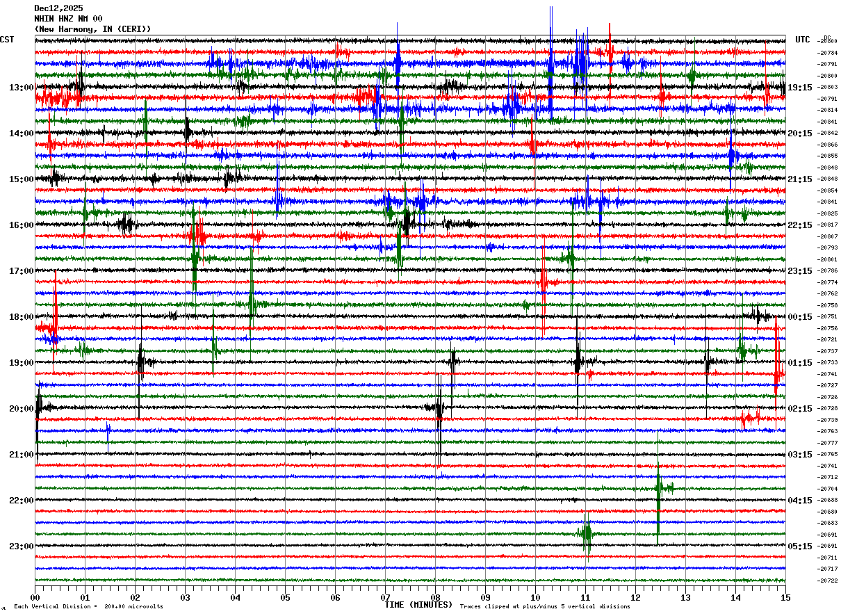
Task: Click the DC offset value -20733
Action: pos(827,362)
